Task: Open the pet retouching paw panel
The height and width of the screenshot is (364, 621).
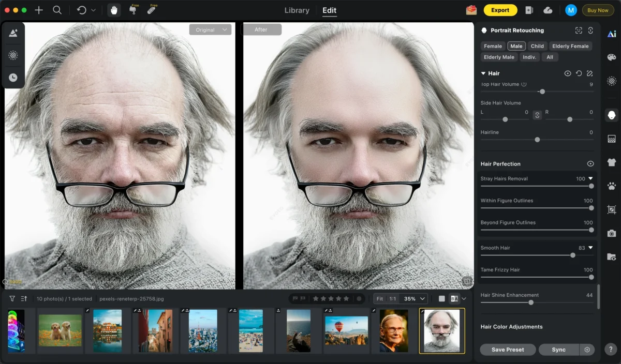Action: click(x=612, y=186)
